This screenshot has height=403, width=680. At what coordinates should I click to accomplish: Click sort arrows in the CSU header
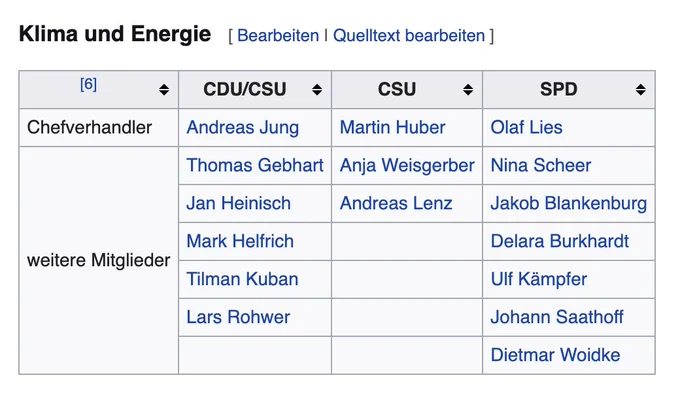point(468,90)
